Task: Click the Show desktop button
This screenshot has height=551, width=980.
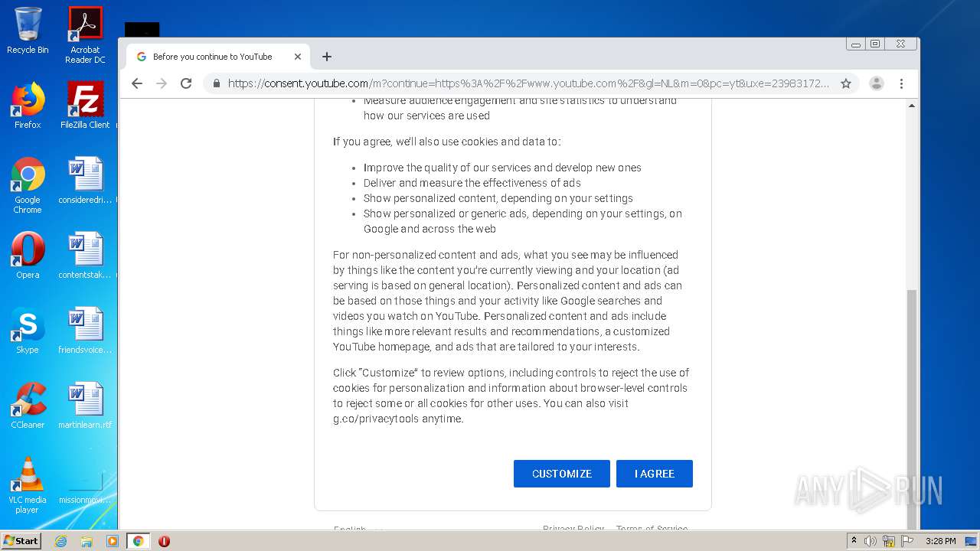Action: [x=972, y=541]
